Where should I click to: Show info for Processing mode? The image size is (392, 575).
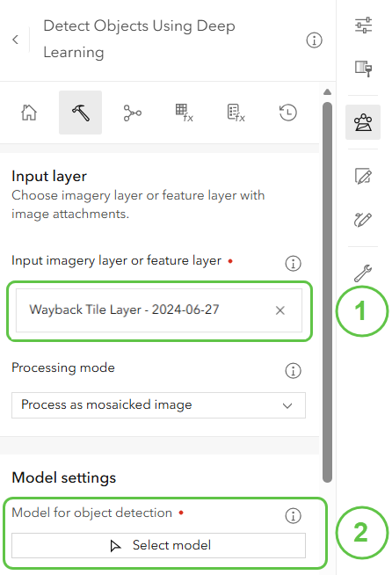[x=293, y=370]
